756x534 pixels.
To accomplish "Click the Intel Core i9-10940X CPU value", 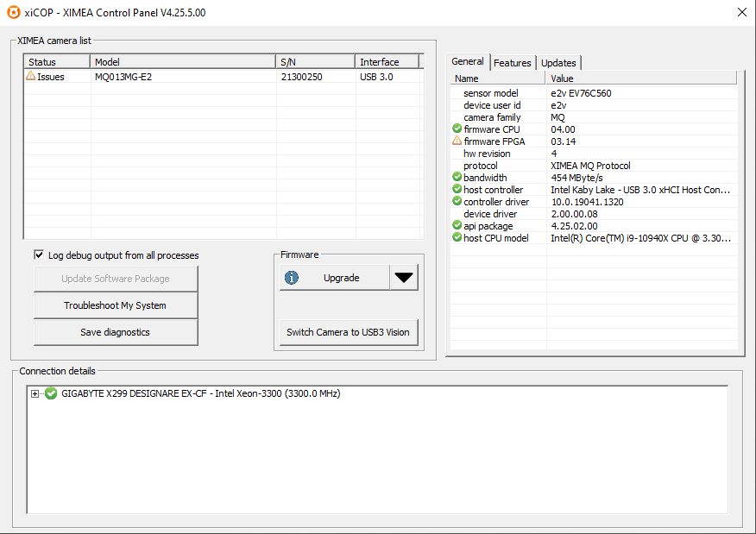I will pos(640,237).
